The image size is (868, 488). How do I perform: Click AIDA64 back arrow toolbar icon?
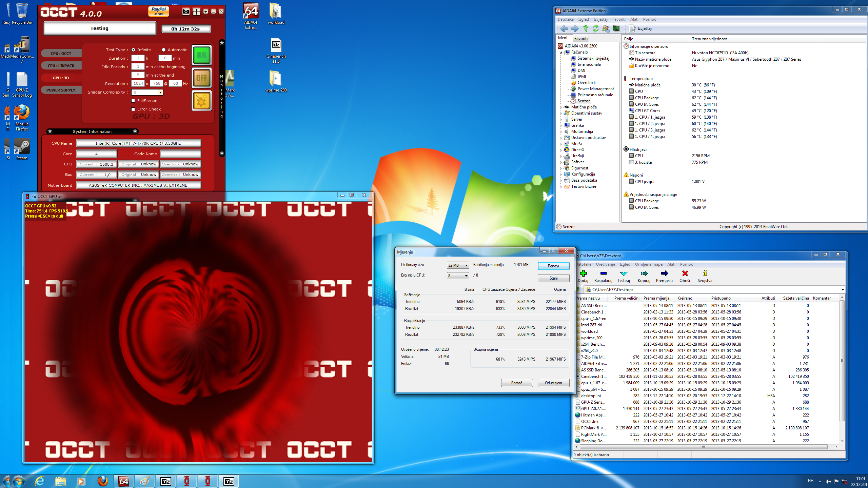point(564,28)
